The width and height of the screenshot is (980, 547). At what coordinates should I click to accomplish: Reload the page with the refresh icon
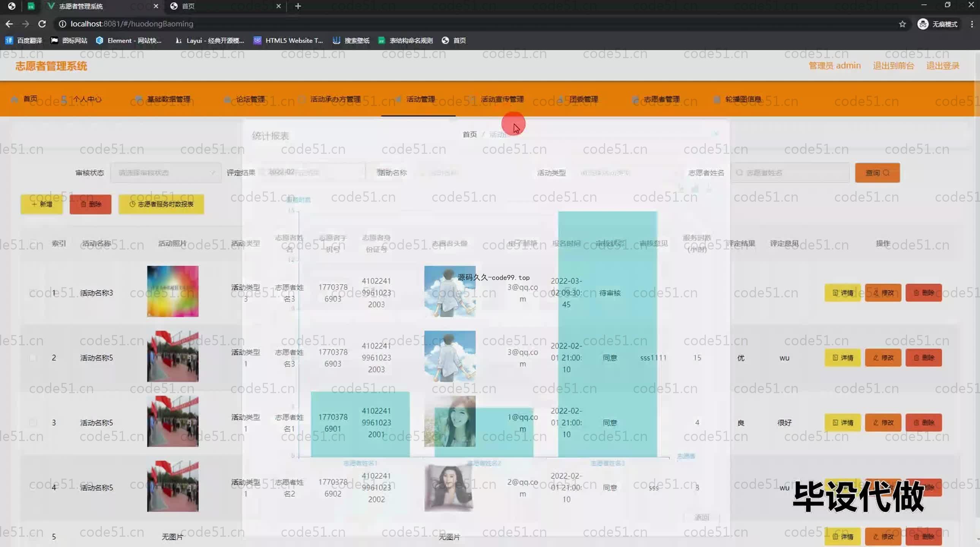(x=42, y=24)
